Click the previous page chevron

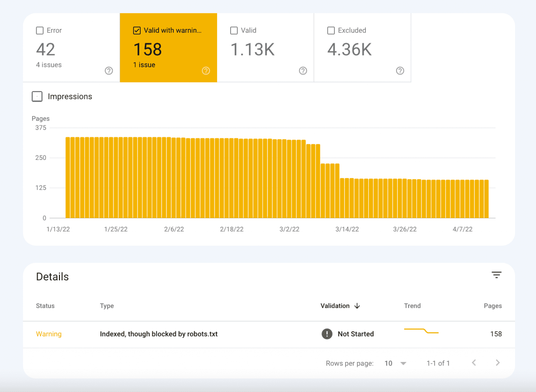click(x=474, y=363)
